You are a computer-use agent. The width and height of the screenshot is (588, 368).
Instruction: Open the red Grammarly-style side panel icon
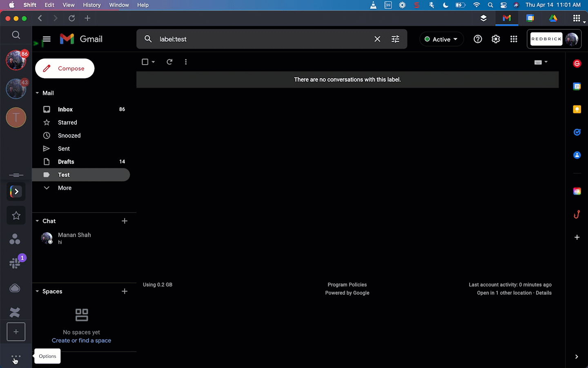pyautogui.click(x=577, y=63)
